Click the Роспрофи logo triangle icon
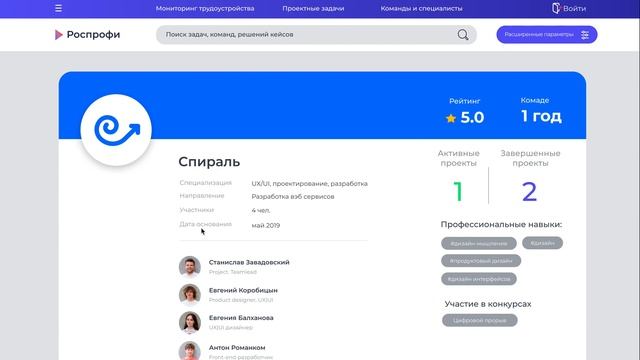Viewport: 640px width, 360px height. pos(59,35)
